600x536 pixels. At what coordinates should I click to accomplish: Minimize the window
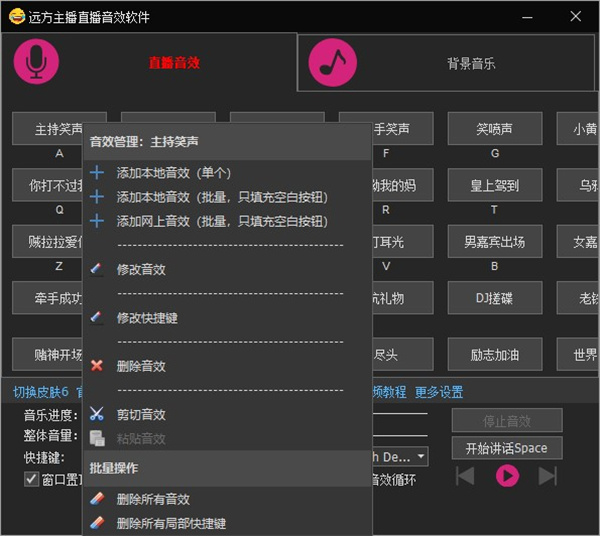coord(527,17)
